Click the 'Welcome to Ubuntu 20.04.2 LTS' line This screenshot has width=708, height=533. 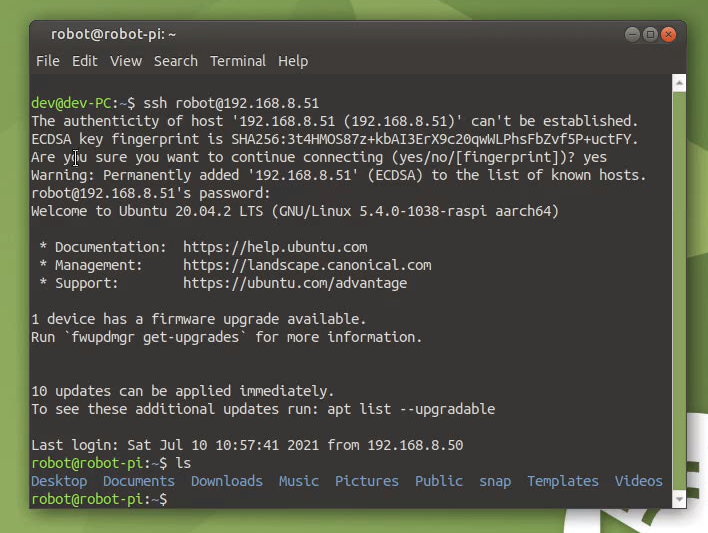pos(295,211)
